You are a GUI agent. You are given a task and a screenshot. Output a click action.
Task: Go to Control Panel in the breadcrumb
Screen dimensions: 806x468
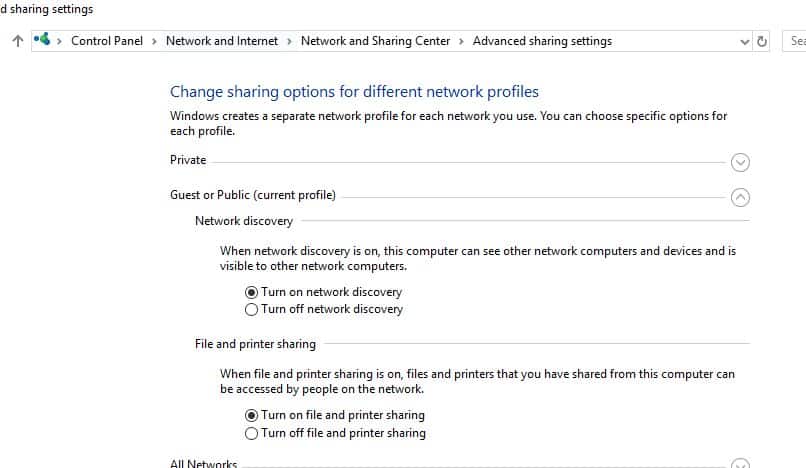pos(108,41)
